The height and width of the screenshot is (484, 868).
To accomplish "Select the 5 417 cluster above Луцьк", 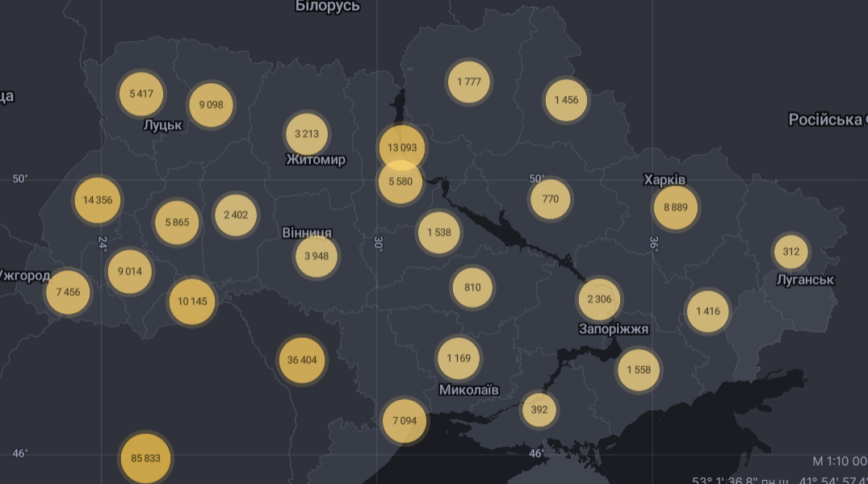I will [140, 94].
